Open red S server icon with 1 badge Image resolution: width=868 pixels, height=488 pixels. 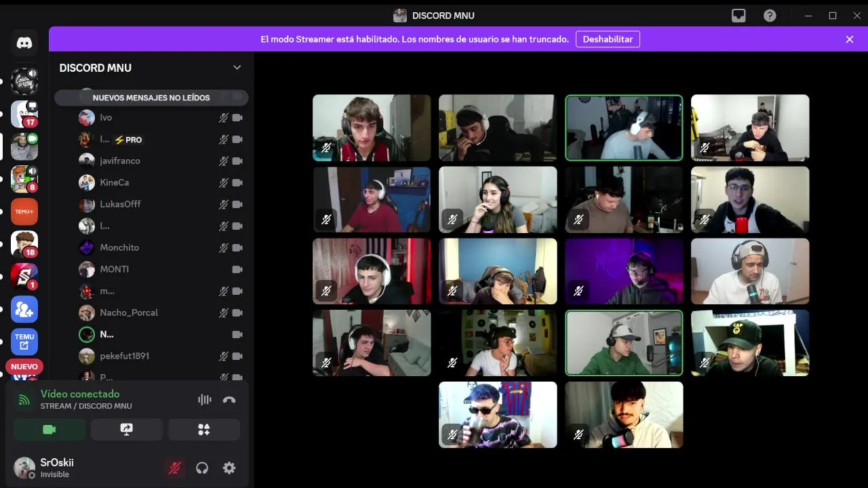[x=24, y=277]
